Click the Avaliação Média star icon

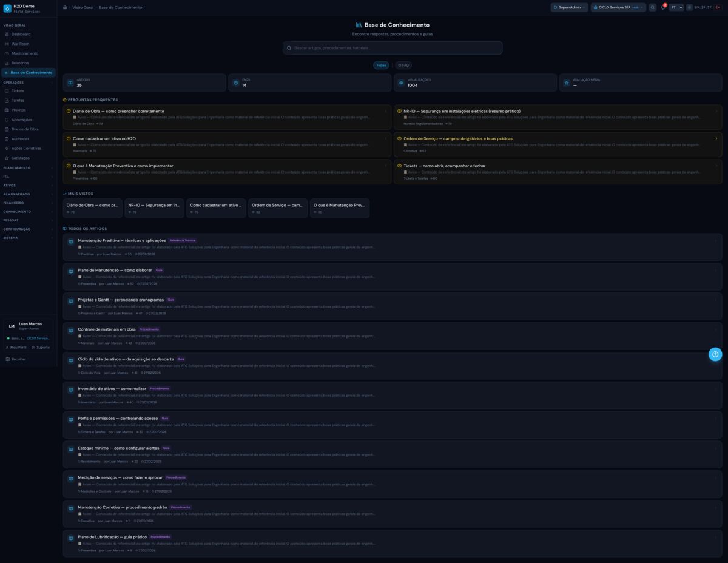[x=567, y=83]
